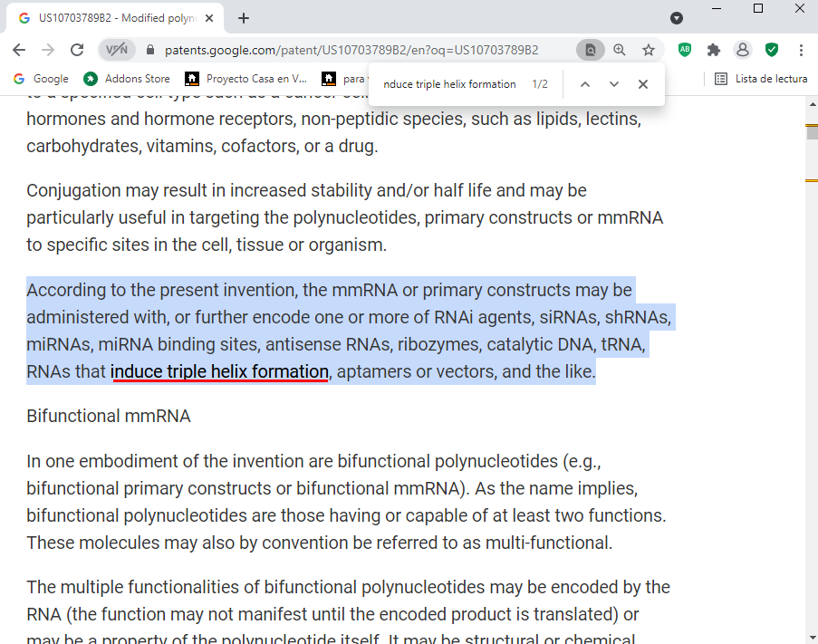Viewport: 818px width, 644px height.
Task: Open a new browser tab
Action: [x=244, y=18]
